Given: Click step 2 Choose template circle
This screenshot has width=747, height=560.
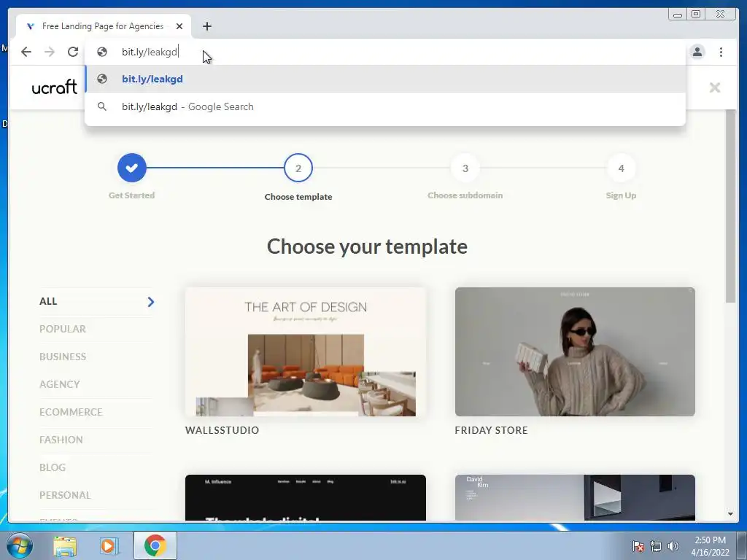Looking at the screenshot, I should point(298,168).
